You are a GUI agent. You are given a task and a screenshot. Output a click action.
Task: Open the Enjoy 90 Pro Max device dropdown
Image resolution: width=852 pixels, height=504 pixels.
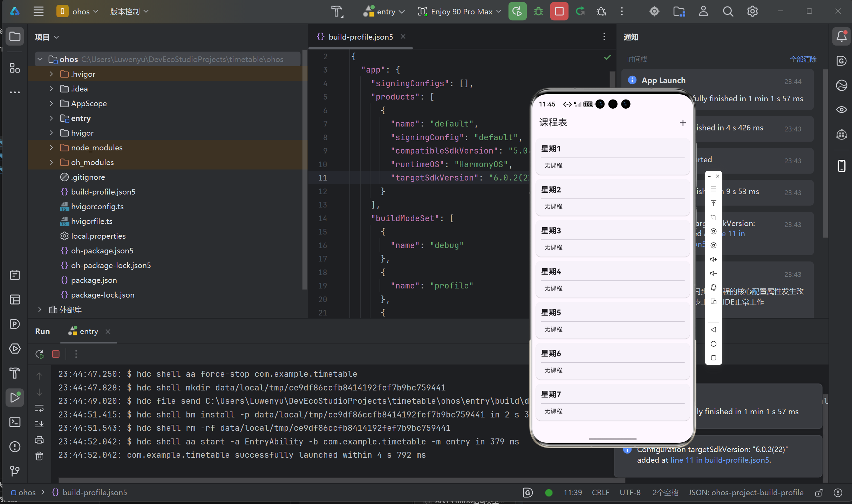(459, 11)
